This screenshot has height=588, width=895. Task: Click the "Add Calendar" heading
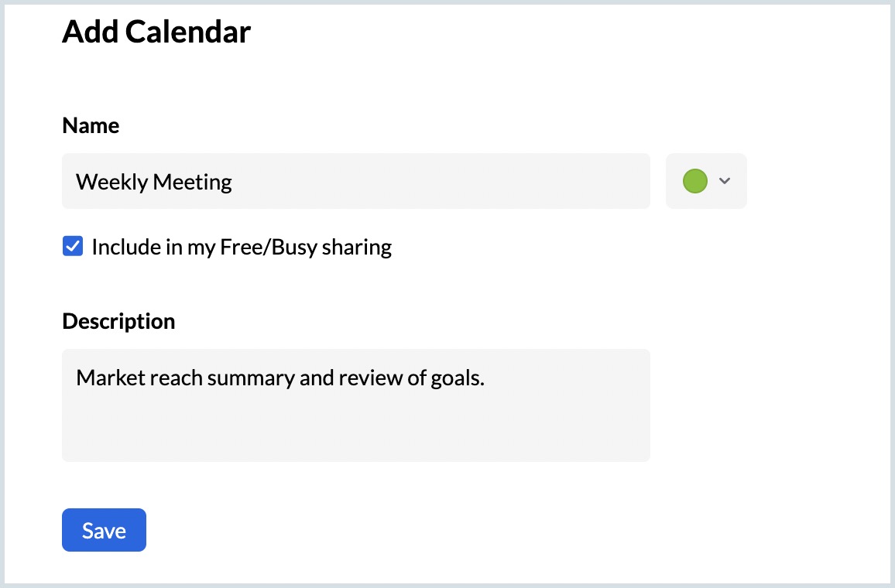156,32
